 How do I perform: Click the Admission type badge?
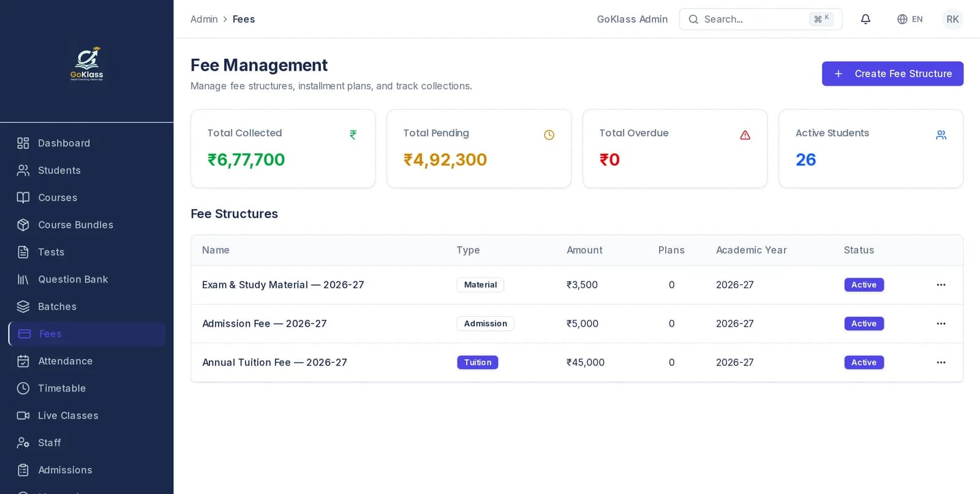click(x=485, y=324)
